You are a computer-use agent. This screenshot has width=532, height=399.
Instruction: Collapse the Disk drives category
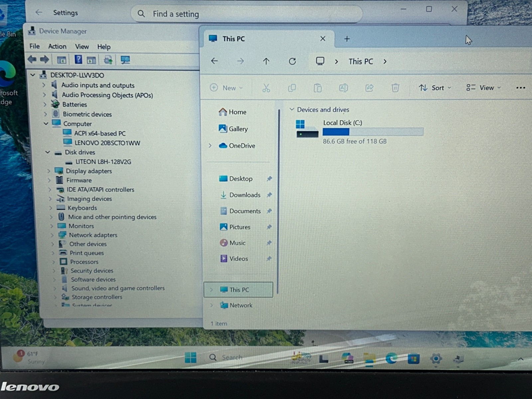(48, 152)
